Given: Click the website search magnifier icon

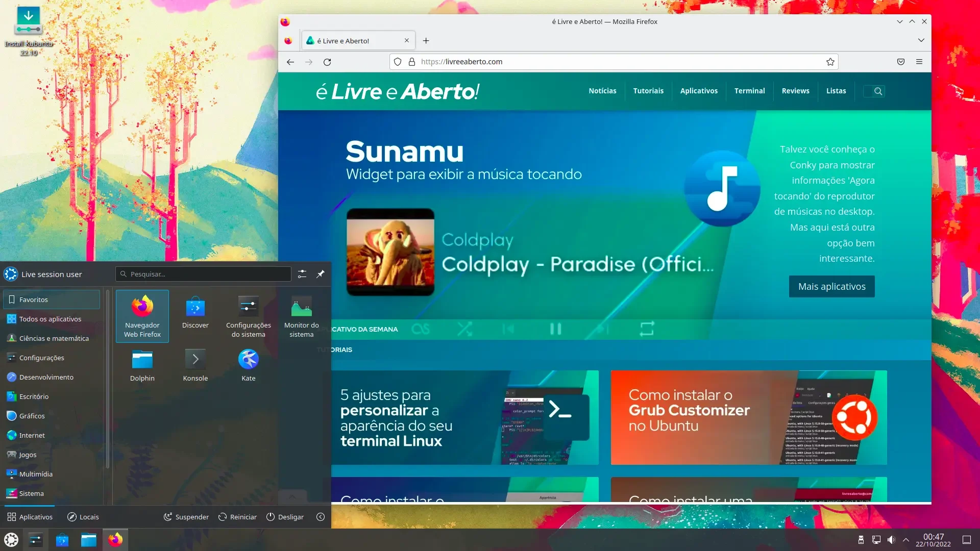Looking at the screenshot, I should tap(878, 91).
